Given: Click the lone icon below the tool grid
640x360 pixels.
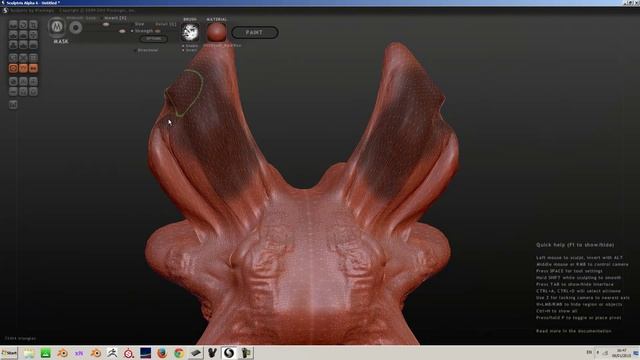Looking at the screenshot, I should (13, 104).
